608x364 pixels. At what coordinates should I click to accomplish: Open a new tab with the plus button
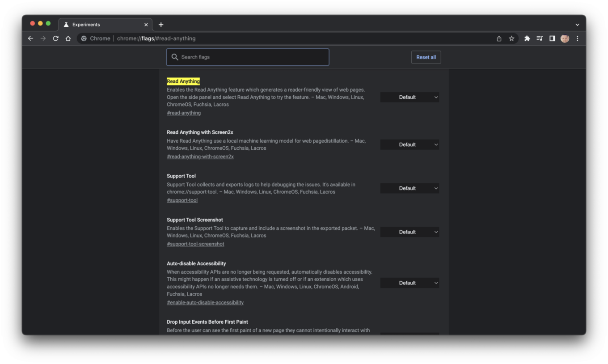pyautogui.click(x=161, y=25)
